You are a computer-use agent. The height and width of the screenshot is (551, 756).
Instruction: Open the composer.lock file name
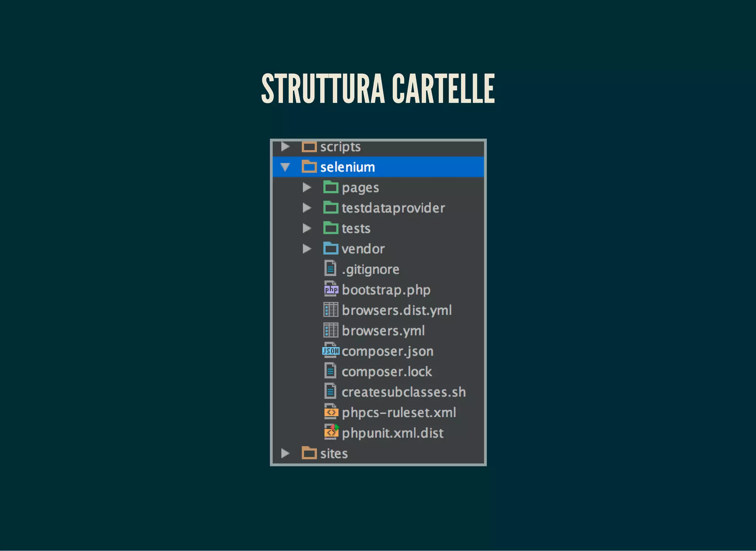[387, 371]
